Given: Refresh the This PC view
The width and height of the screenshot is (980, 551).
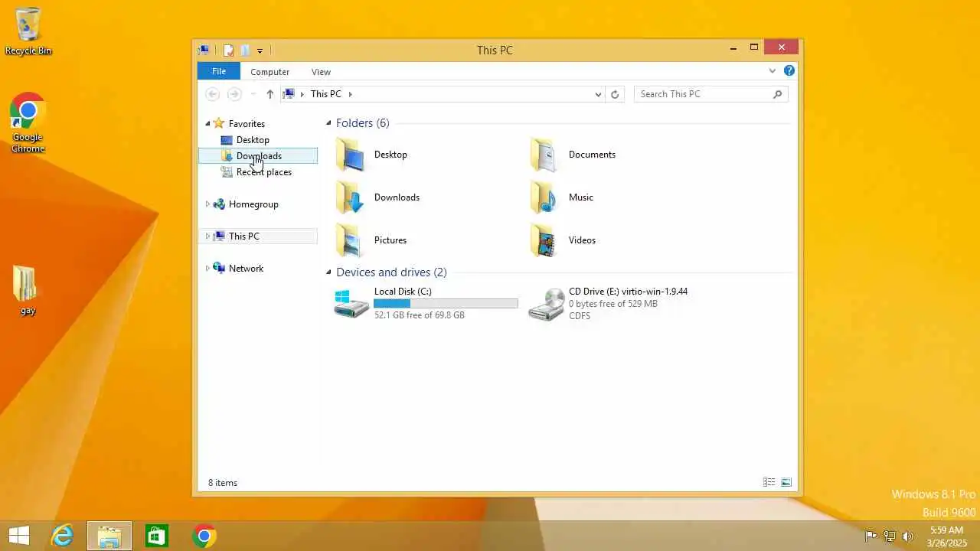Looking at the screenshot, I should tap(615, 94).
